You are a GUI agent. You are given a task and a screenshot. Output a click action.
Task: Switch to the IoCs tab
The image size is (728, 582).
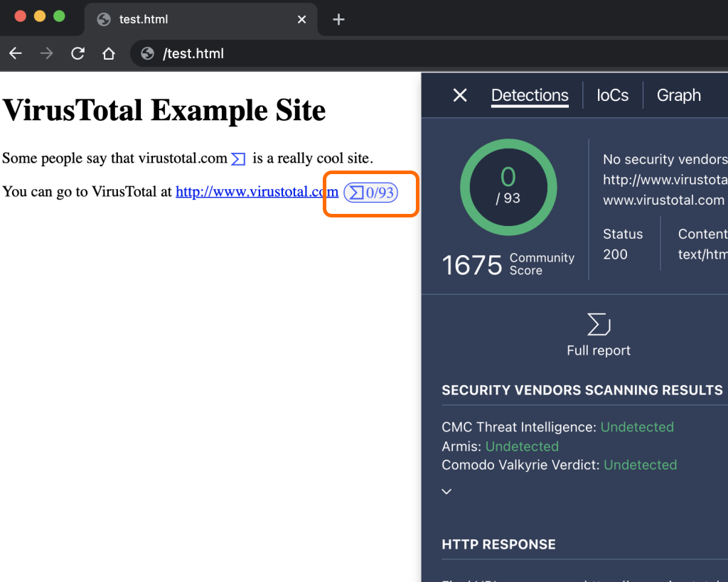coord(612,95)
